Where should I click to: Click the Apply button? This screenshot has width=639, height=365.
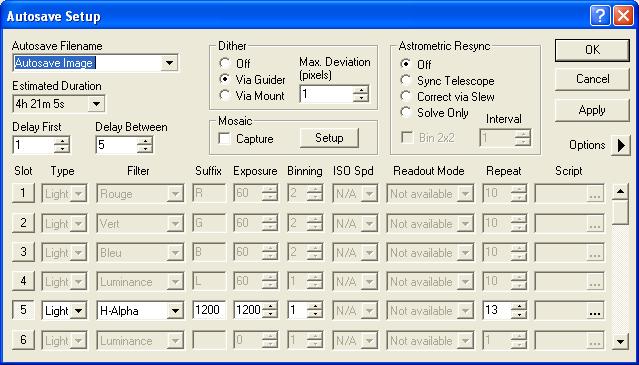tap(592, 110)
